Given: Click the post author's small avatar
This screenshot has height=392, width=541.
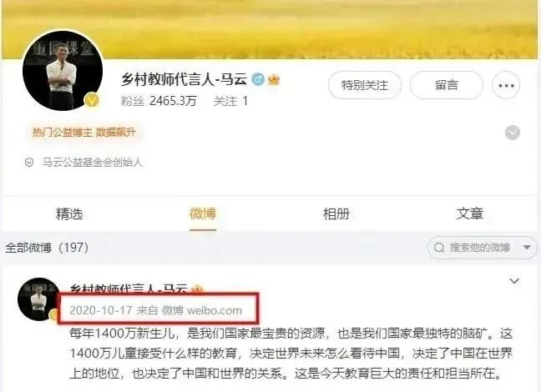Looking at the screenshot, I should pos(38,299).
